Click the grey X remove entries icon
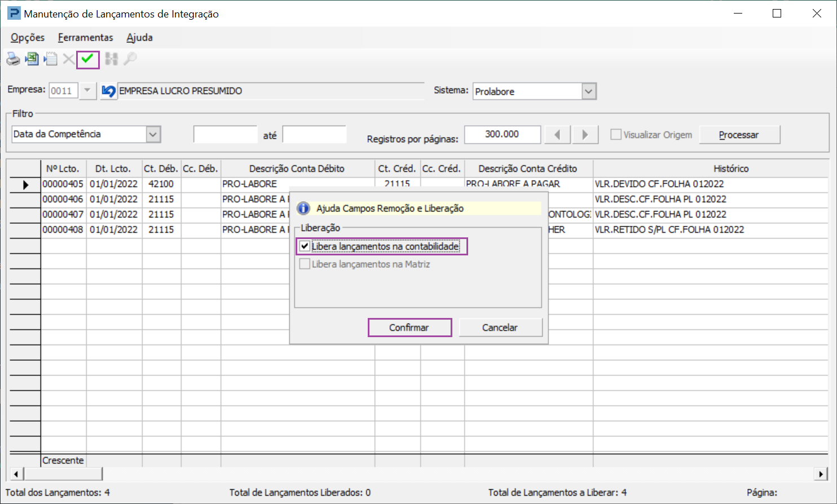 [68, 59]
